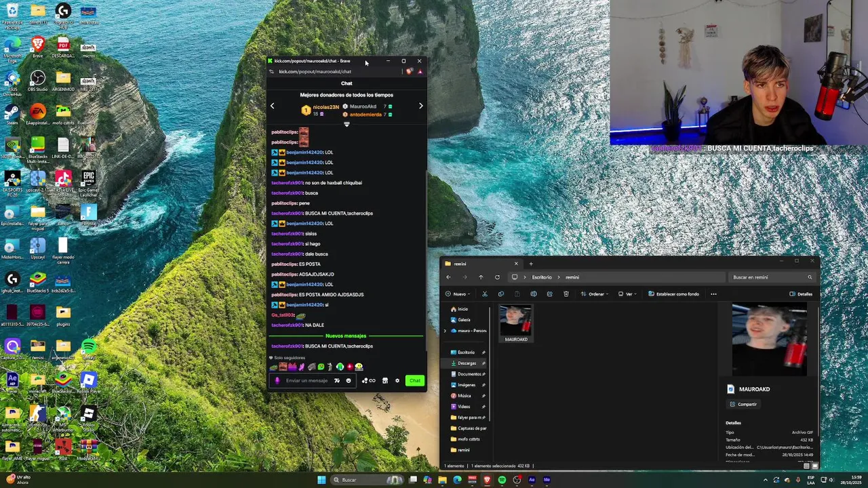868x488 pixels.
Task: Click the Windows taskbar Buscar search box
Action: tap(366, 480)
